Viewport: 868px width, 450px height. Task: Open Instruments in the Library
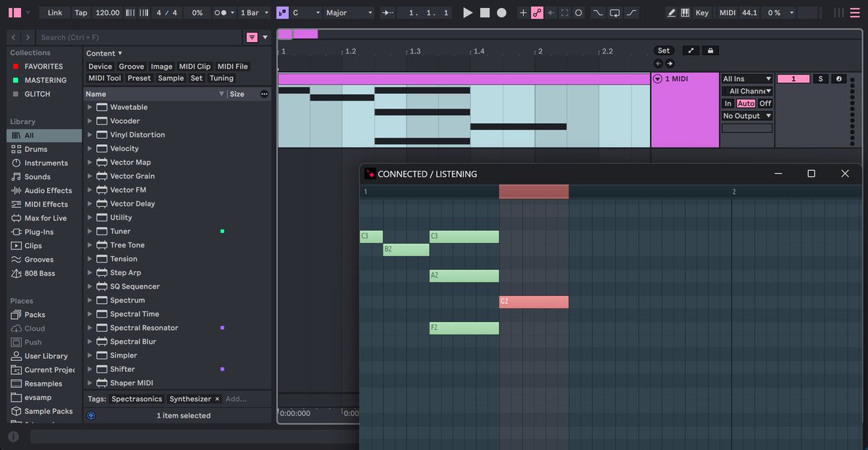click(x=46, y=163)
